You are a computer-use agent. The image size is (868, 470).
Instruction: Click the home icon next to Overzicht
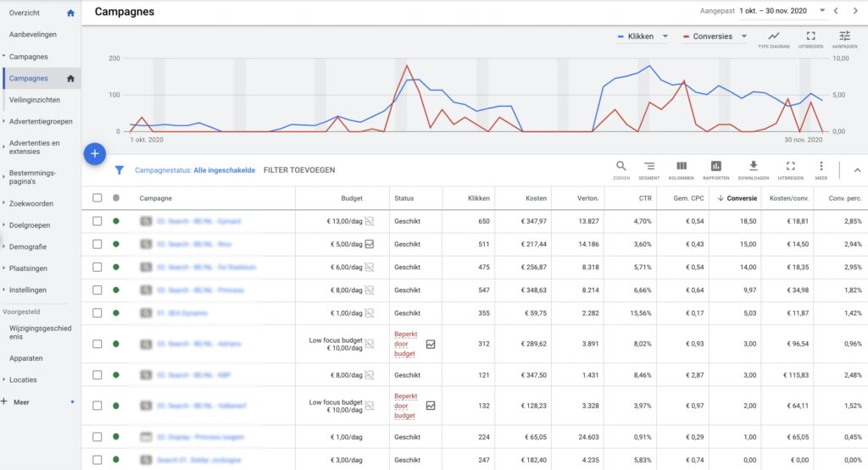[x=70, y=13]
